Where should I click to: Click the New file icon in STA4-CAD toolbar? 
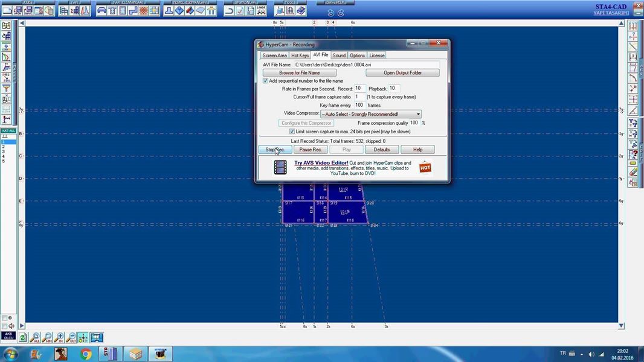coord(7,11)
